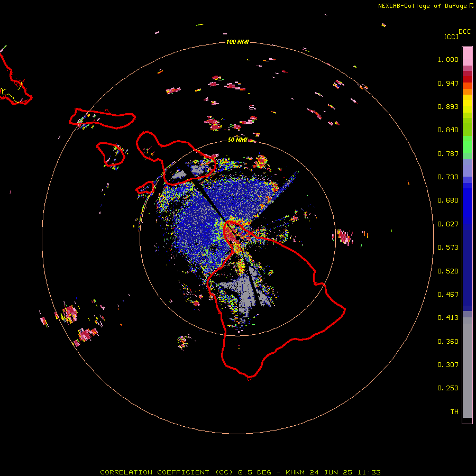Pick the light pink swatch beside 1.000
This screenshot has width=476, height=476.
click(x=467, y=57)
